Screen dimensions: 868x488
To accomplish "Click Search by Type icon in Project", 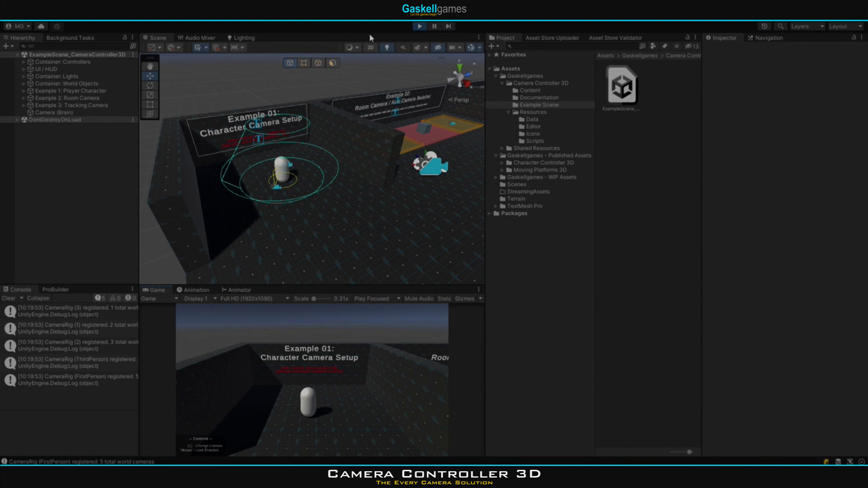I will pos(652,46).
